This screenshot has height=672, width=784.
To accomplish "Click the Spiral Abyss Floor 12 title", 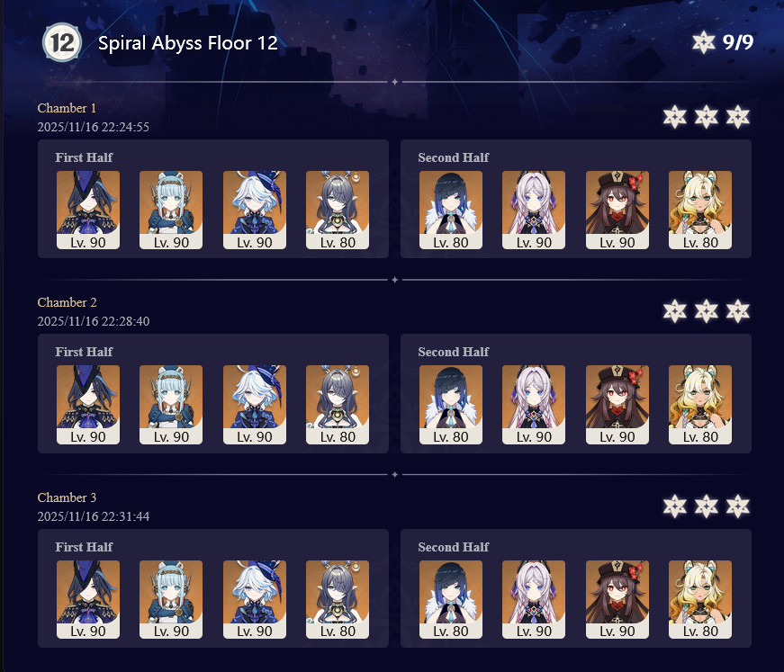I will (x=187, y=43).
